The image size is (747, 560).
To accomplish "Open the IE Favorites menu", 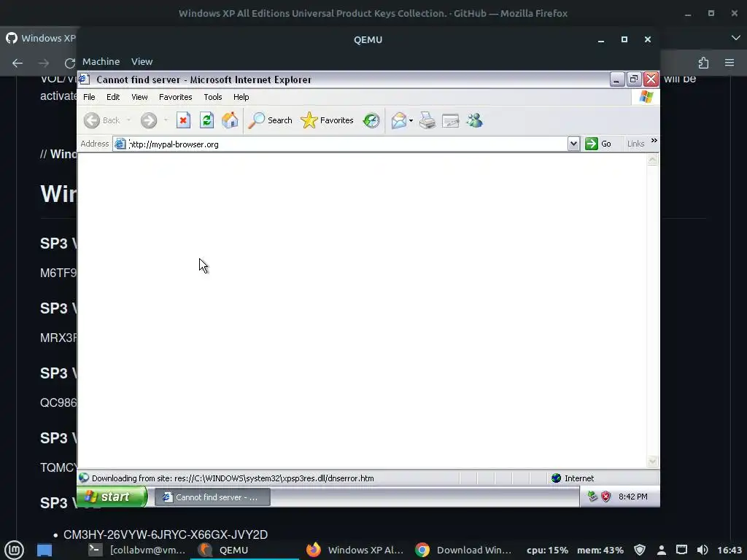I will (175, 97).
